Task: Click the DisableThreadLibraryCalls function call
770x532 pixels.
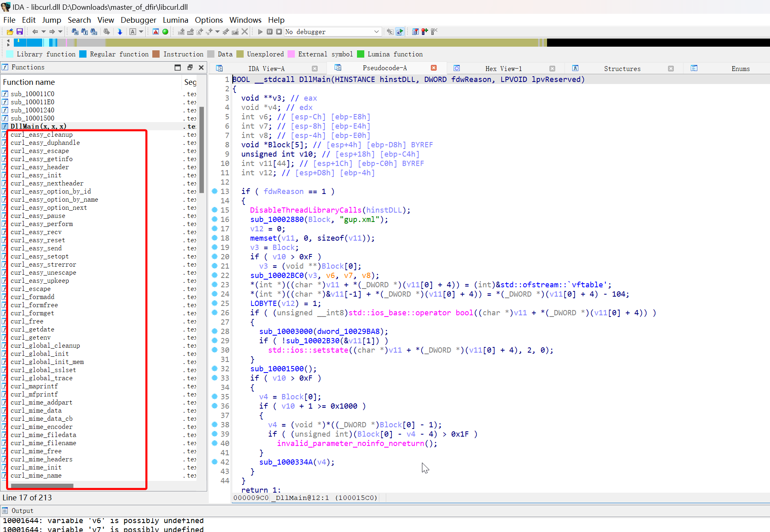Action: (306, 210)
